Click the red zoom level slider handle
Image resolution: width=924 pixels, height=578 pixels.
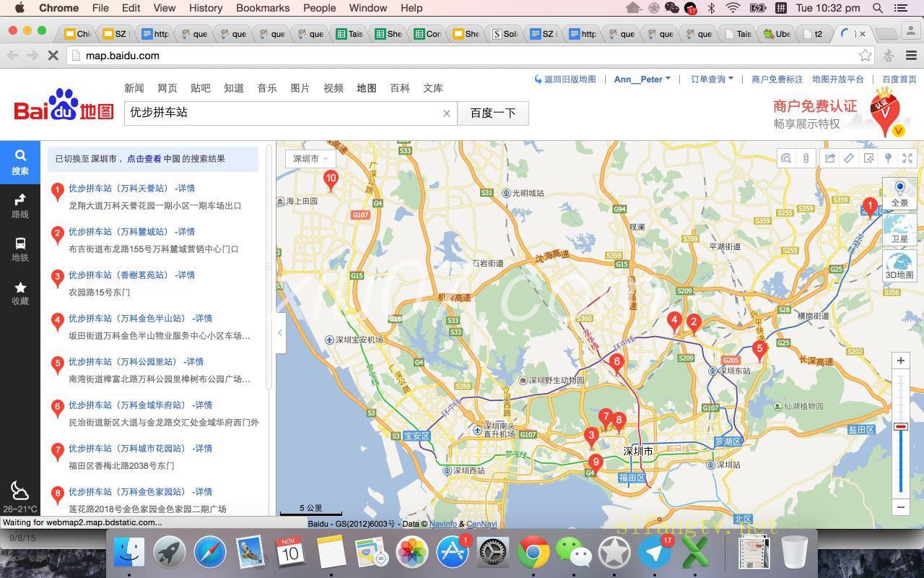(x=900, y=427)
